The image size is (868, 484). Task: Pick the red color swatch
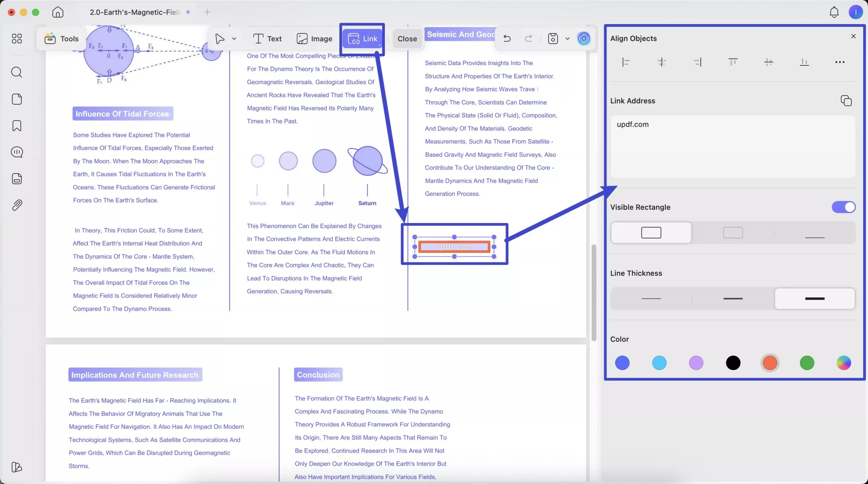click(769, 363)
